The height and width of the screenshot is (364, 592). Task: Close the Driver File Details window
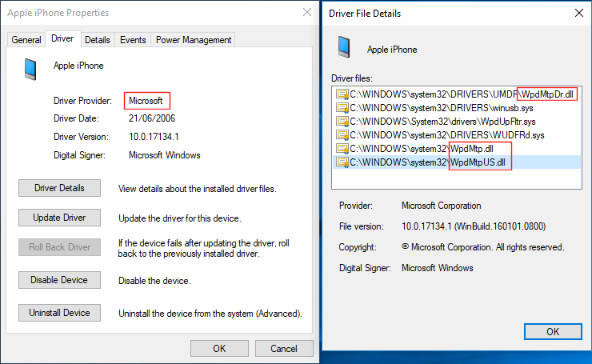[579, 14]
